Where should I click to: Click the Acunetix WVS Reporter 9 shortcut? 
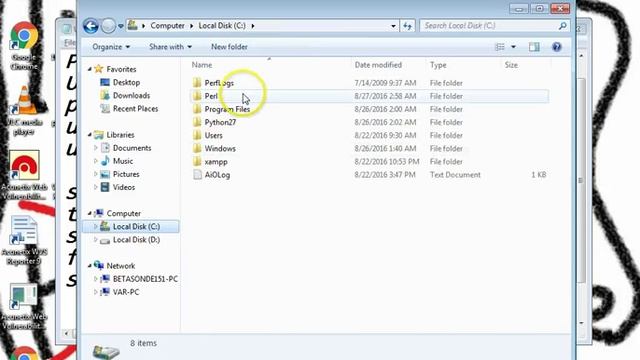coord(24,241)
